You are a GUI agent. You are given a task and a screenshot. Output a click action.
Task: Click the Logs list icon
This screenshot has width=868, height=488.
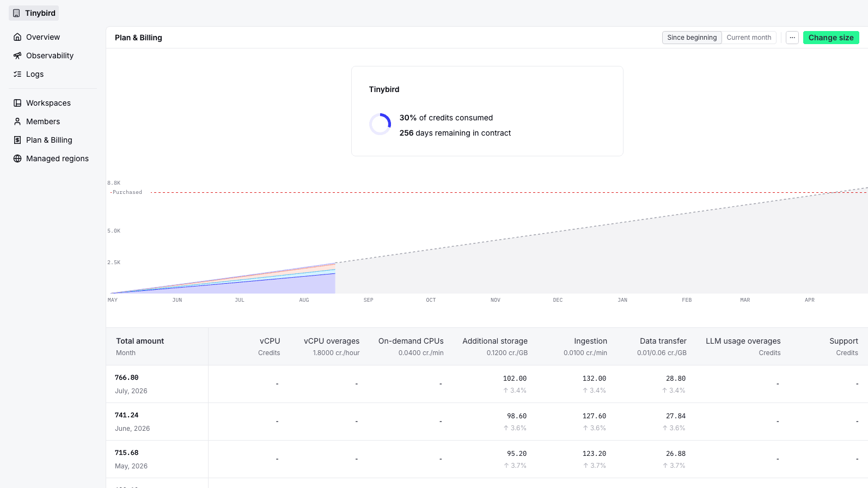(17, 74)
